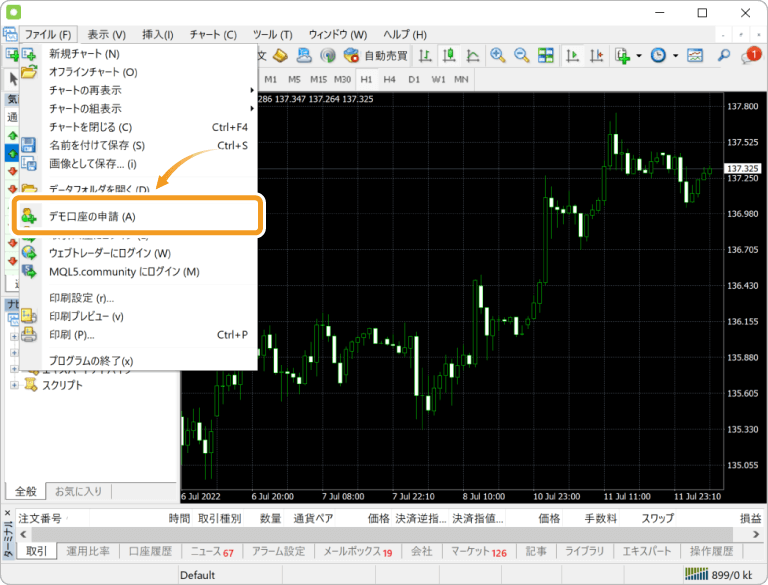Toggle the chart shift icon
The image size is (768, 585).
point(596,55)
